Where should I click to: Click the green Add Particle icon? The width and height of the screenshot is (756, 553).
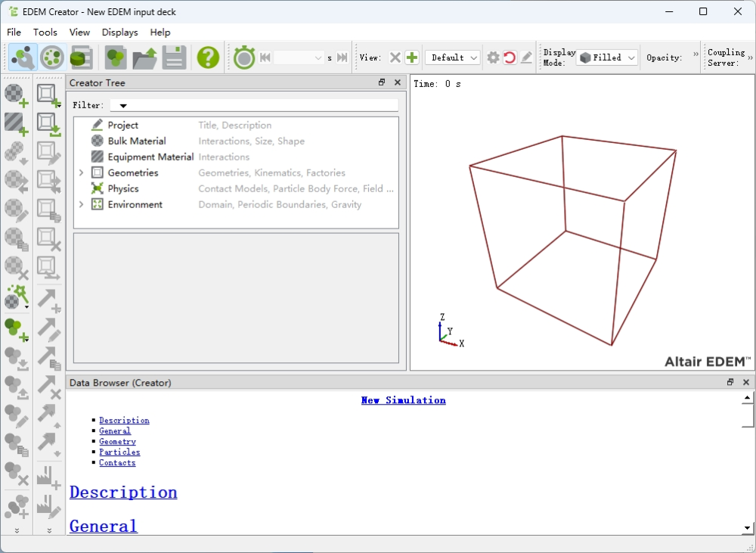(17, 329)
